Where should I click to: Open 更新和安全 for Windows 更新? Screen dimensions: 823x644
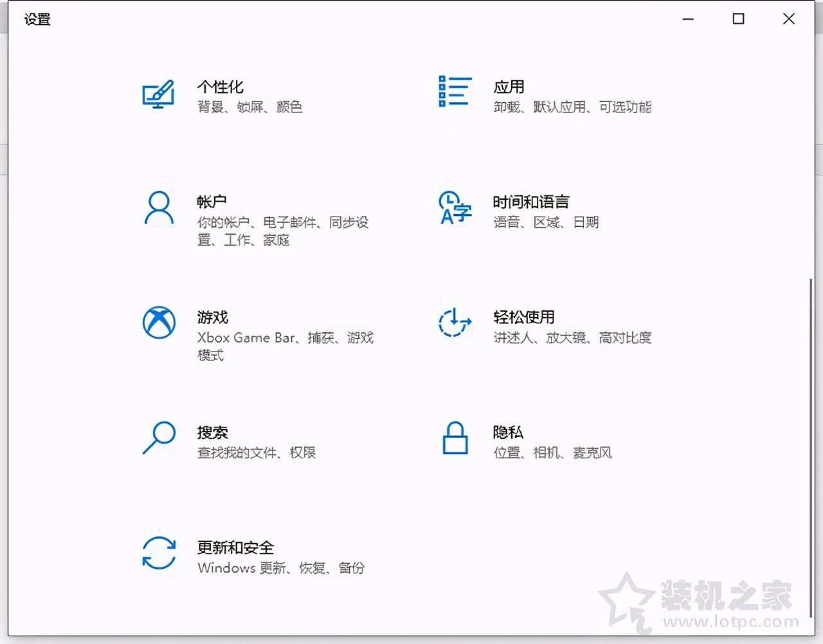click(x=236, y=548)
